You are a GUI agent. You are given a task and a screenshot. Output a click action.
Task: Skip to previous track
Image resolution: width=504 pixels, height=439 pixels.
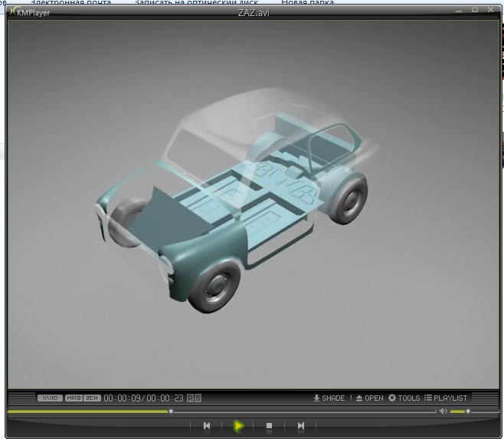click(x=207, y=425)
